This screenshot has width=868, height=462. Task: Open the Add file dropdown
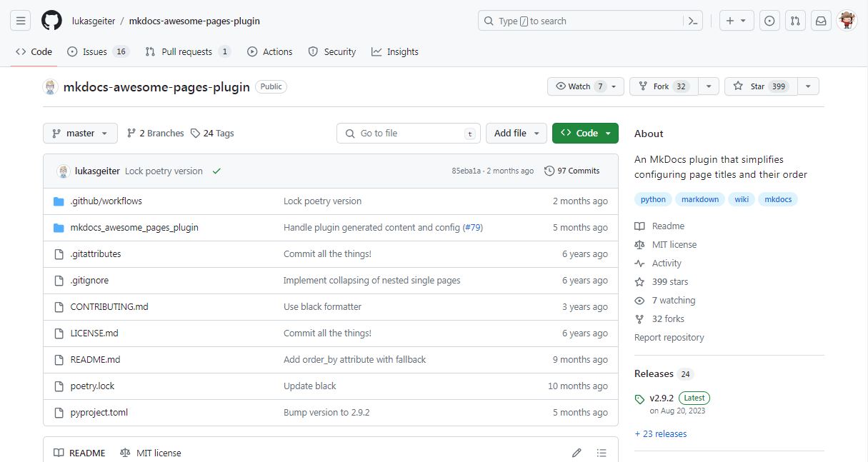point(516,133)
